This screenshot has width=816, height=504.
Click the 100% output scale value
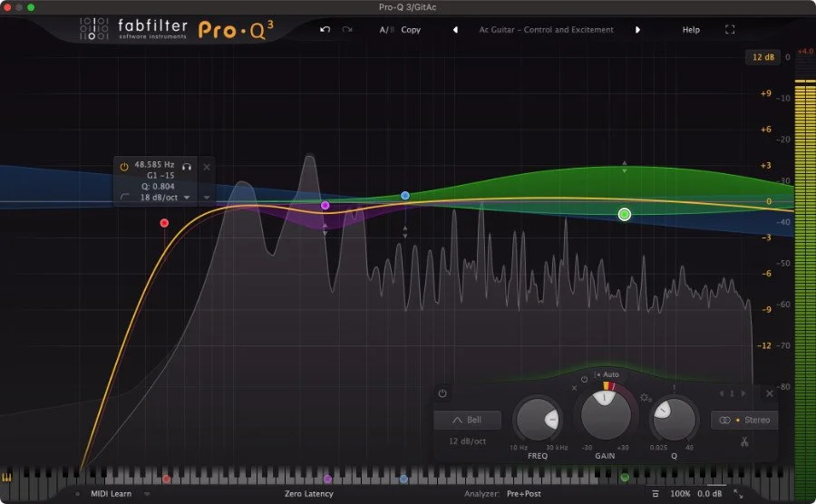coord(680,494)
